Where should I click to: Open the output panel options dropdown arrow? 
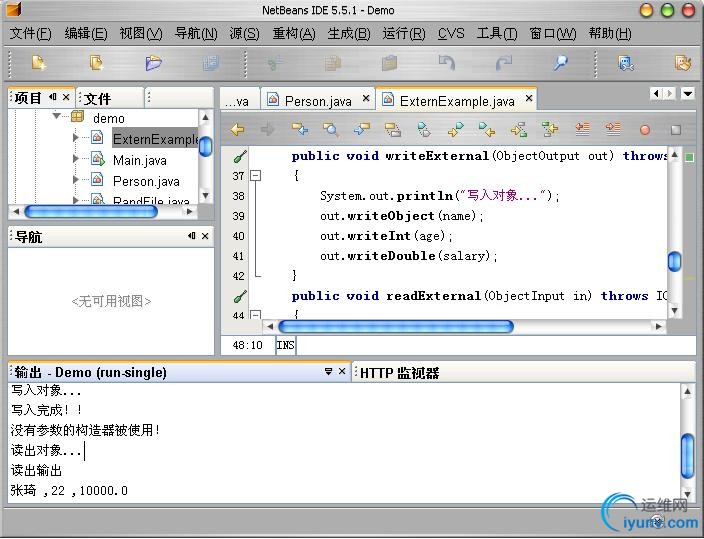point(329,371)
